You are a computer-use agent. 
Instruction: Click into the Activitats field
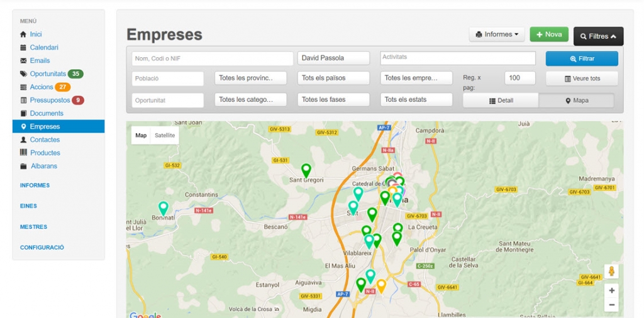(458, 58)
